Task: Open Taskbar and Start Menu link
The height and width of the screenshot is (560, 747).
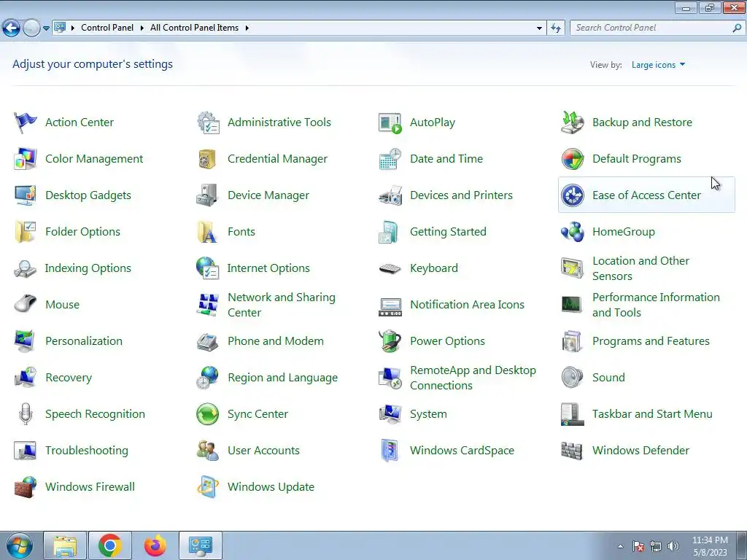Action: (x=652, y=414)
